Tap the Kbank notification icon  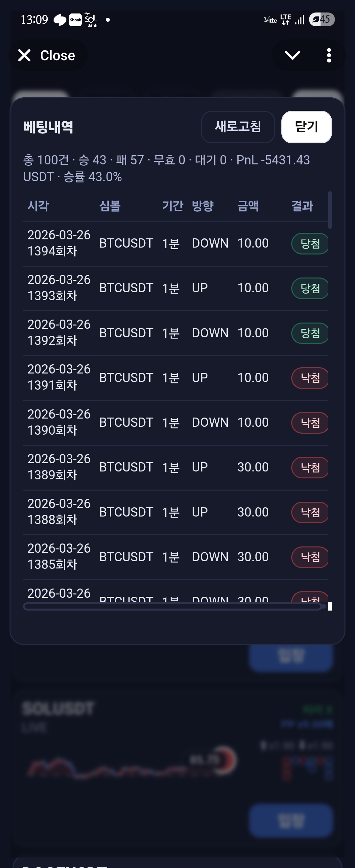[x=75, y=20]
